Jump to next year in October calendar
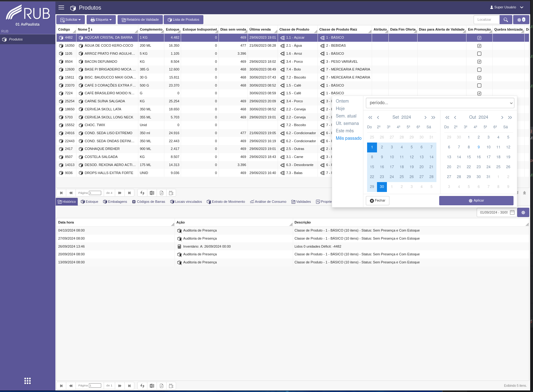The height and width of the screenshot is (392, 533). click(x=510, y=117)
